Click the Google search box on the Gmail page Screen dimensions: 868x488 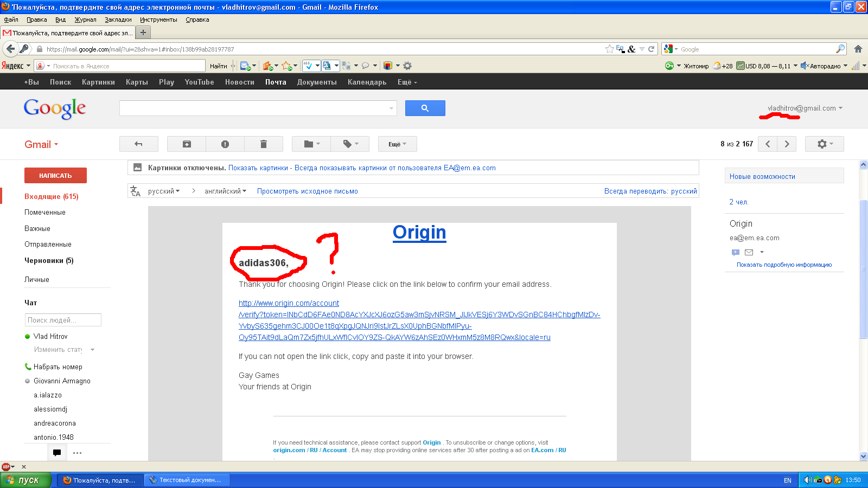[258, 108]
